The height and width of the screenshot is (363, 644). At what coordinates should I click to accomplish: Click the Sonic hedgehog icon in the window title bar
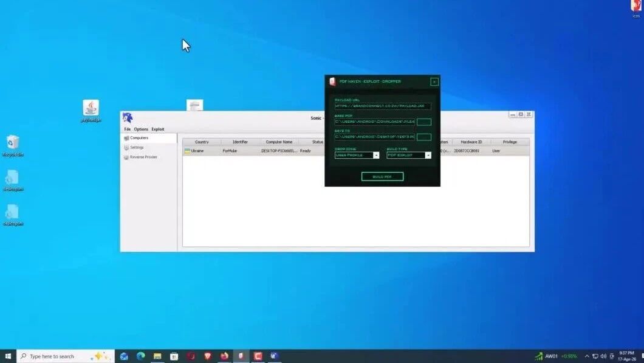pyautogui.click(x=128, y=117)
